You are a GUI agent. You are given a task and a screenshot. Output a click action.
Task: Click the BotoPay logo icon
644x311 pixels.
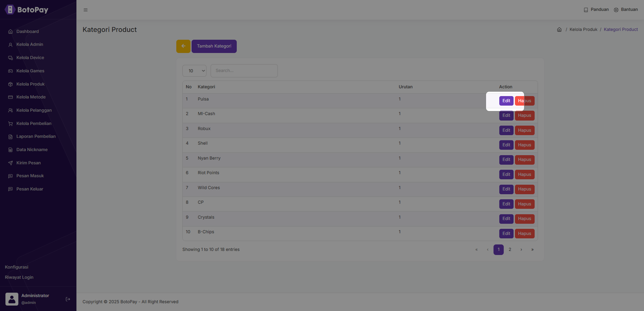click(x=10, y=10)
